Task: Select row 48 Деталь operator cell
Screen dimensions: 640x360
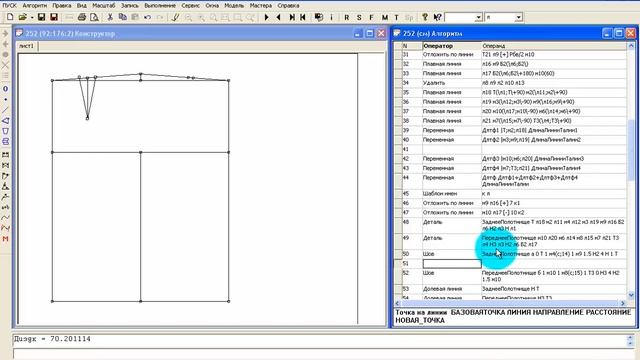Action: tap(452, 225)
